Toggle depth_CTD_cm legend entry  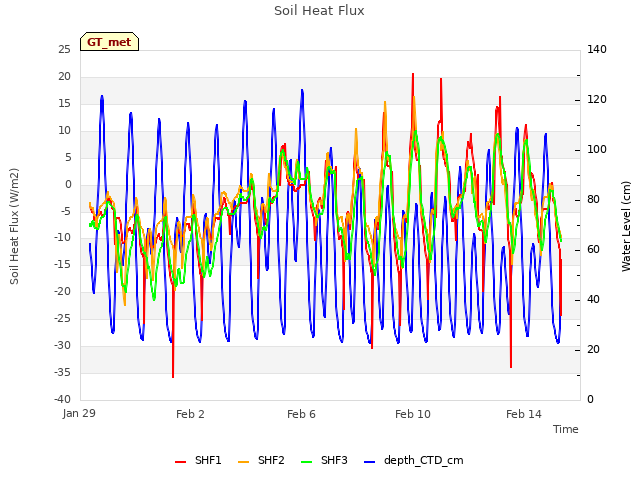(x=413, y=460)
